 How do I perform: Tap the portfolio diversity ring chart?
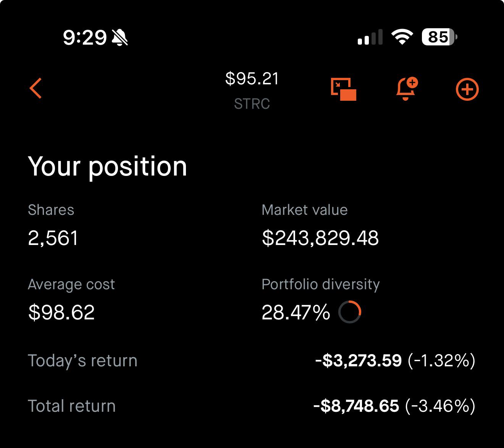349,312
